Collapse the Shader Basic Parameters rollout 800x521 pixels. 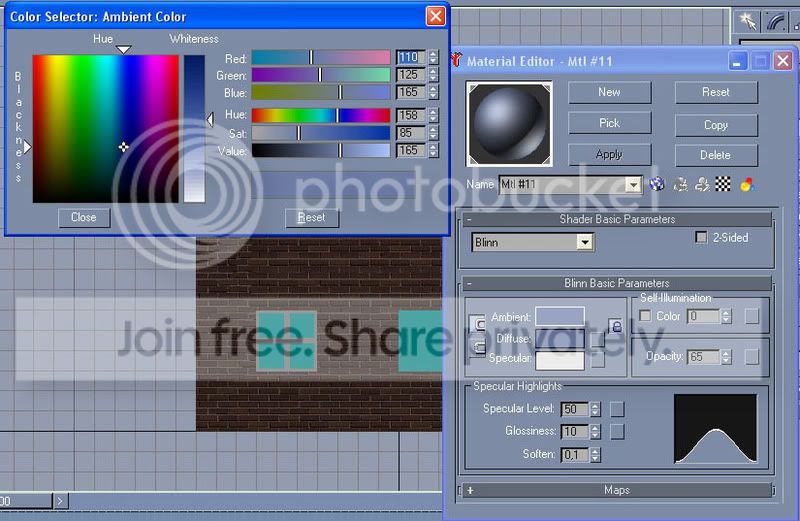tap(616, 219)
